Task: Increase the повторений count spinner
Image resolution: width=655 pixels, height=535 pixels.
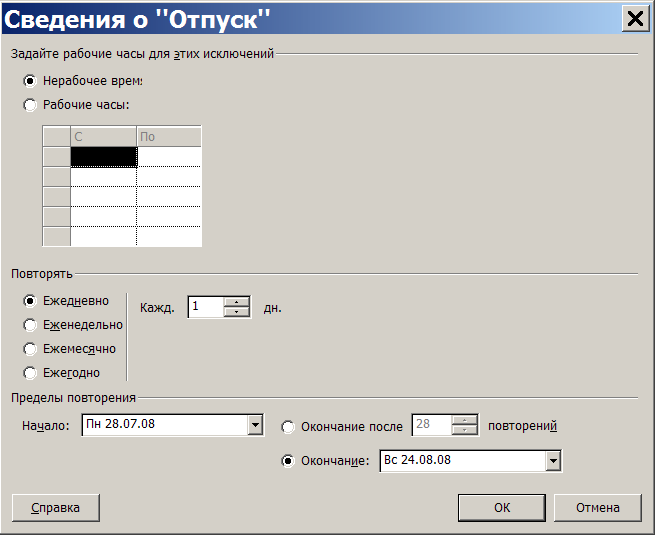Action: pyautogui.click(x=465, y=420)
